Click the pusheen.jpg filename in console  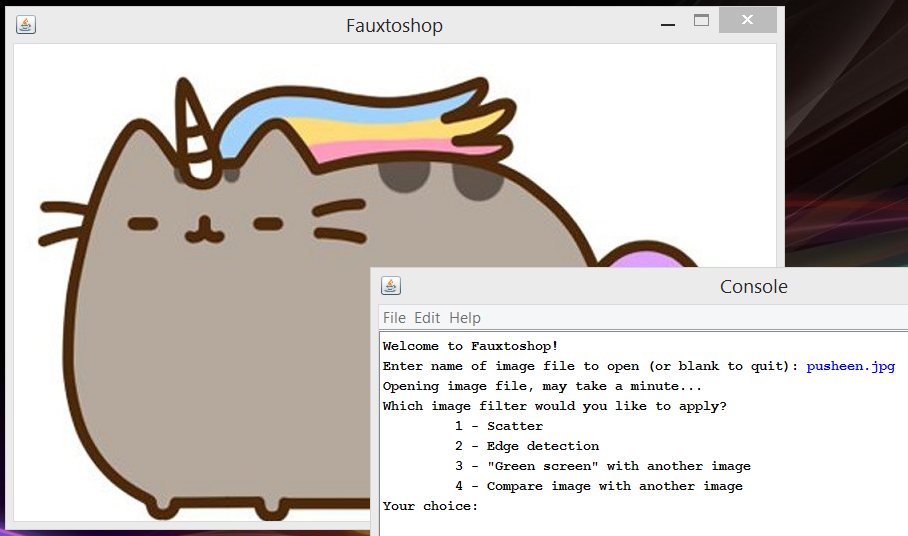(x=850, y=367)
